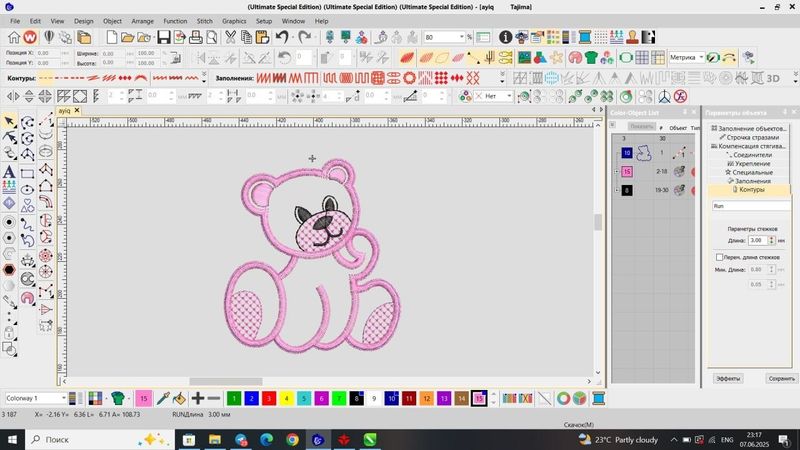Image resolution: width=800 pixels, height=450 pixels.
Task: Open Windows Start menu
Action: pos(12,439)
